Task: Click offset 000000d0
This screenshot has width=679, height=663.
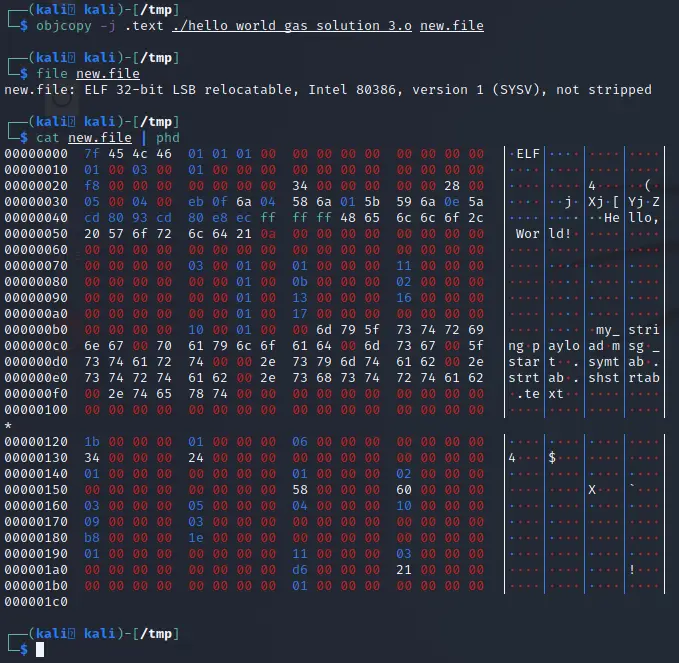Action: [x=36, y=362]
